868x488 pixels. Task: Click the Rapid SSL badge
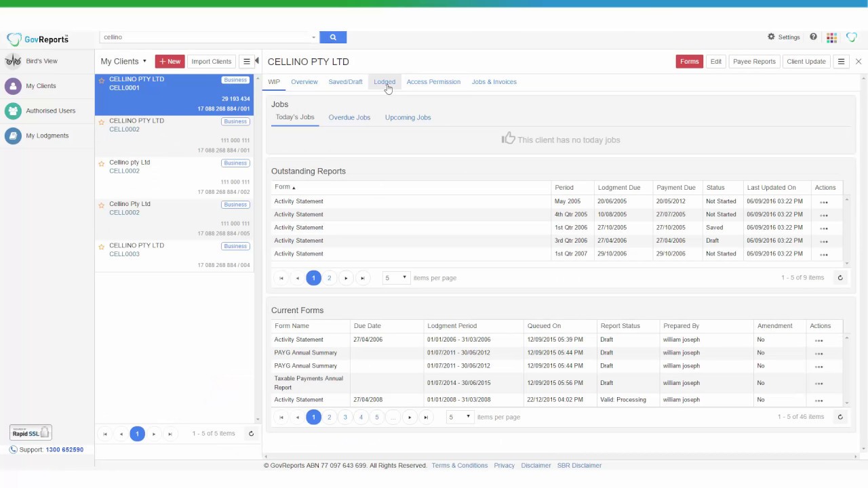31,432
